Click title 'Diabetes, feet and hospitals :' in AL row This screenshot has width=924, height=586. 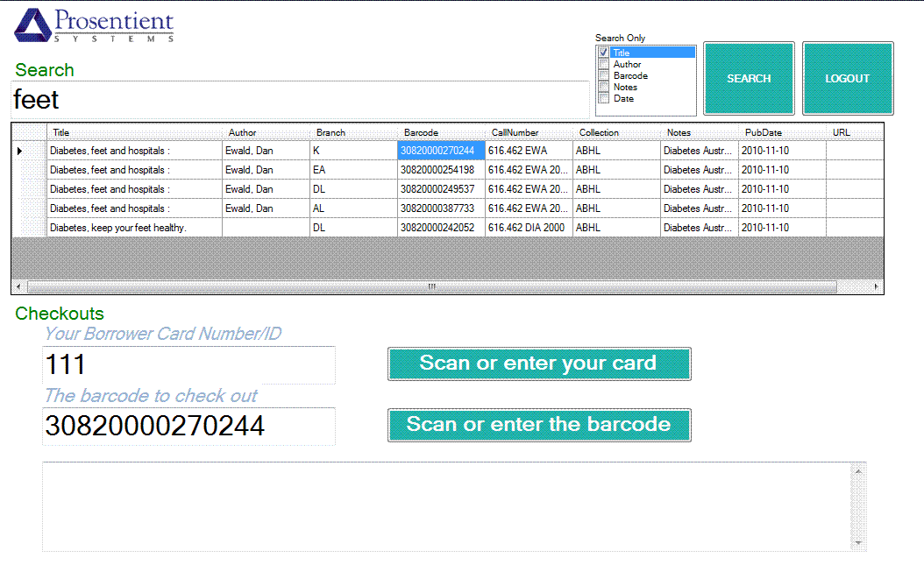point(134,208)
